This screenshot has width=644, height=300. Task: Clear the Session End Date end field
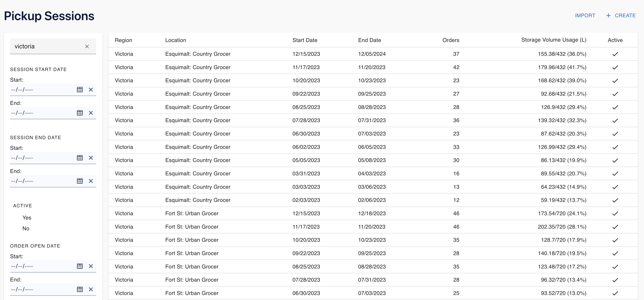point(91,181)
